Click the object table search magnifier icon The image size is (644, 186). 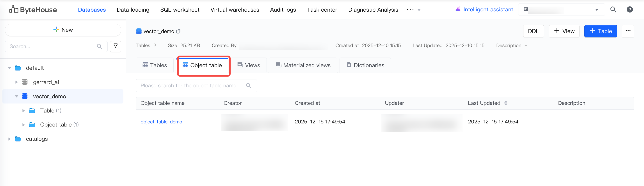tap(248, 86)
